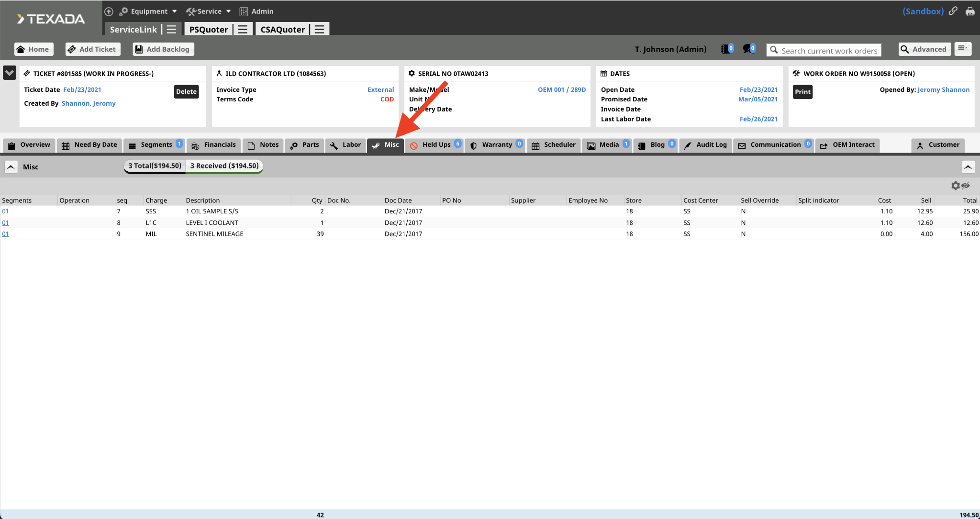This screenshot has width=980, height=519.
Task: Collapse the ticket header summary chevron
Action: point(10,73)
